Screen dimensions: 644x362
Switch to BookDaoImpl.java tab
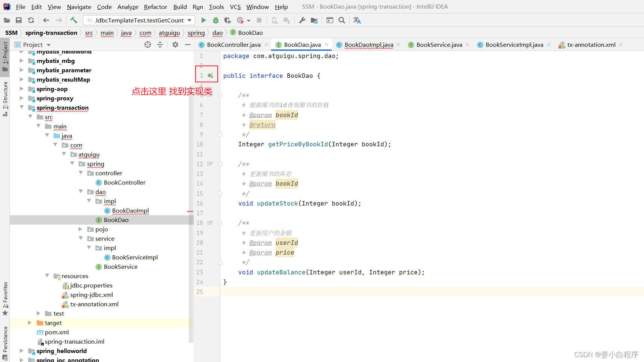[x=368, y=45]
